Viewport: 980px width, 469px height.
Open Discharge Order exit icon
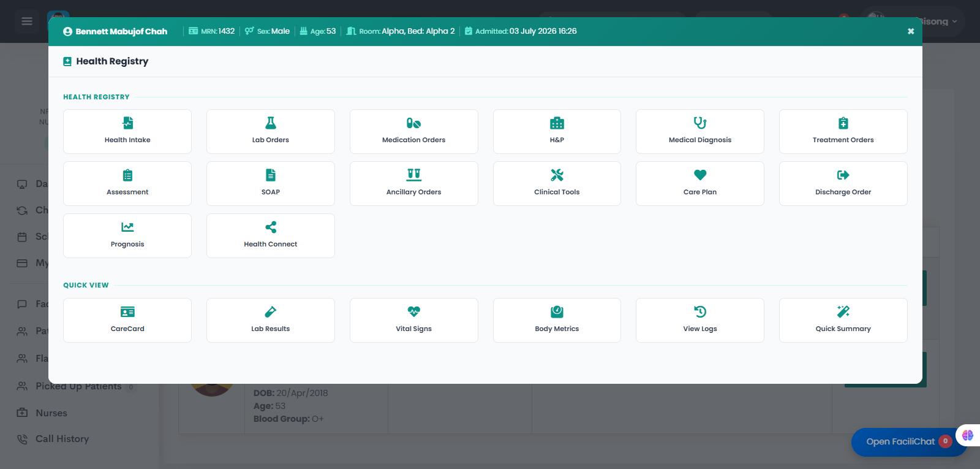843,175
